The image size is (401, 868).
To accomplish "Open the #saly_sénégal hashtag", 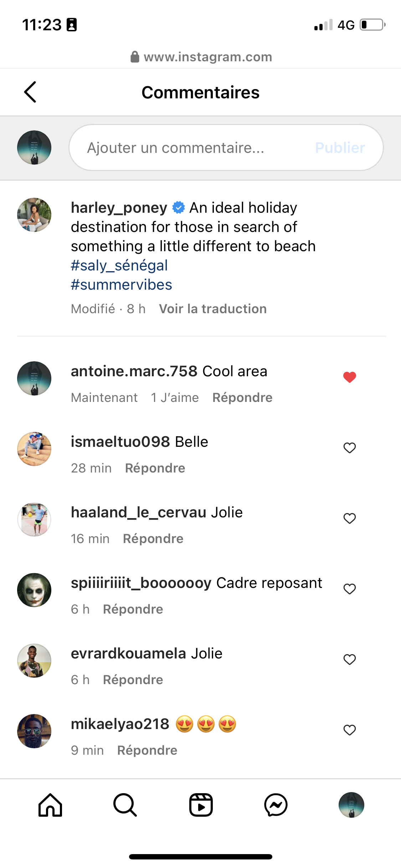I will [119, 265].
